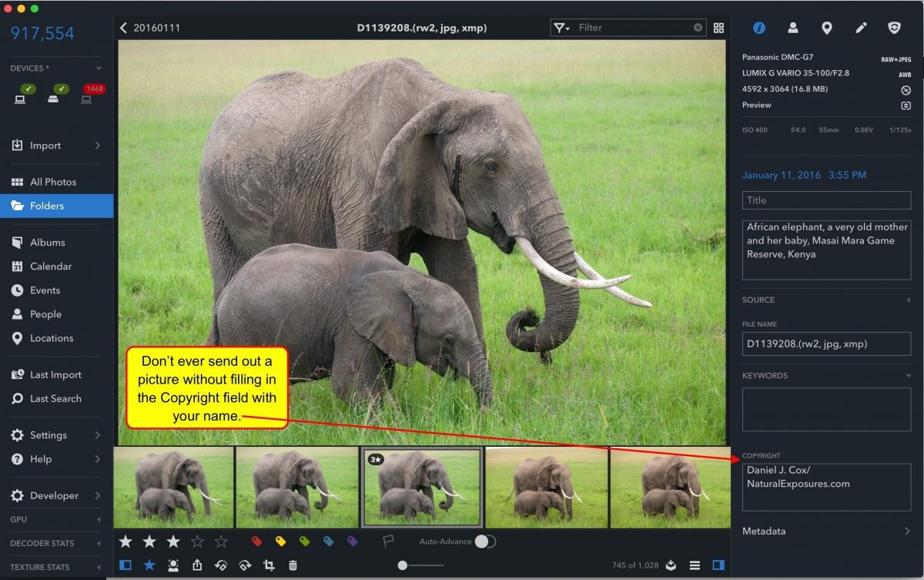
Task: Clear the Filter search field
Action: click(698, 28)
